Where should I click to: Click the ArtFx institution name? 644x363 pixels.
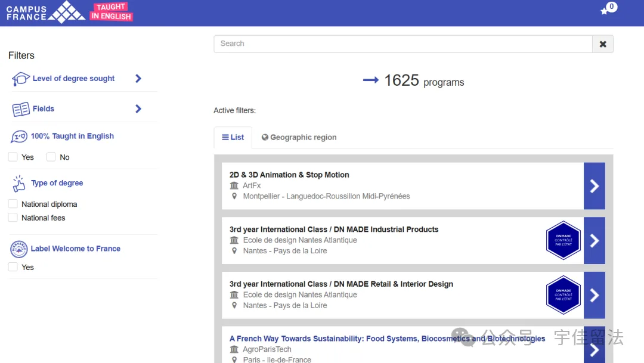click(252, 185)
